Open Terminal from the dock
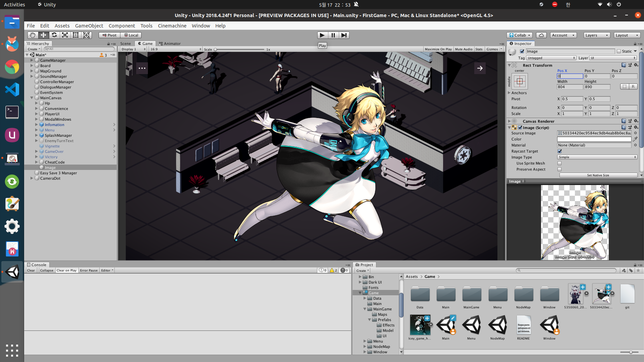 click(12, 112)
